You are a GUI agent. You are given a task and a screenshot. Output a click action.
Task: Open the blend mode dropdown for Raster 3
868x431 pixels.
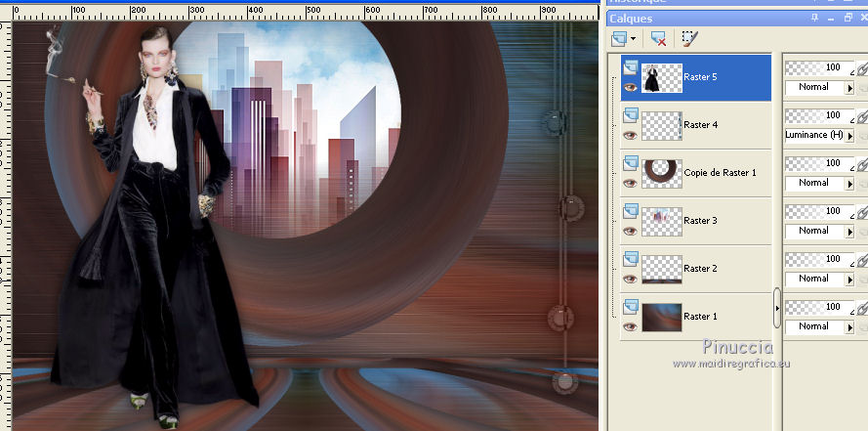[849, 232]
